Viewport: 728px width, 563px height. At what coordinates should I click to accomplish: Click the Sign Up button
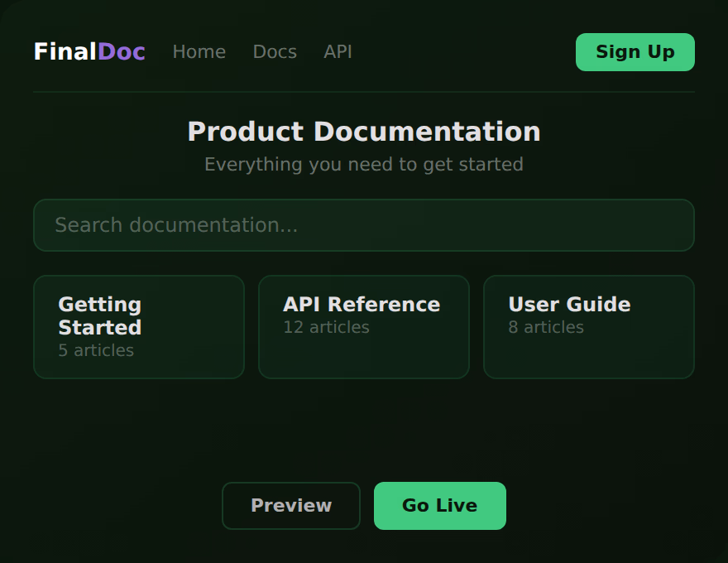[x=635, y=52]
